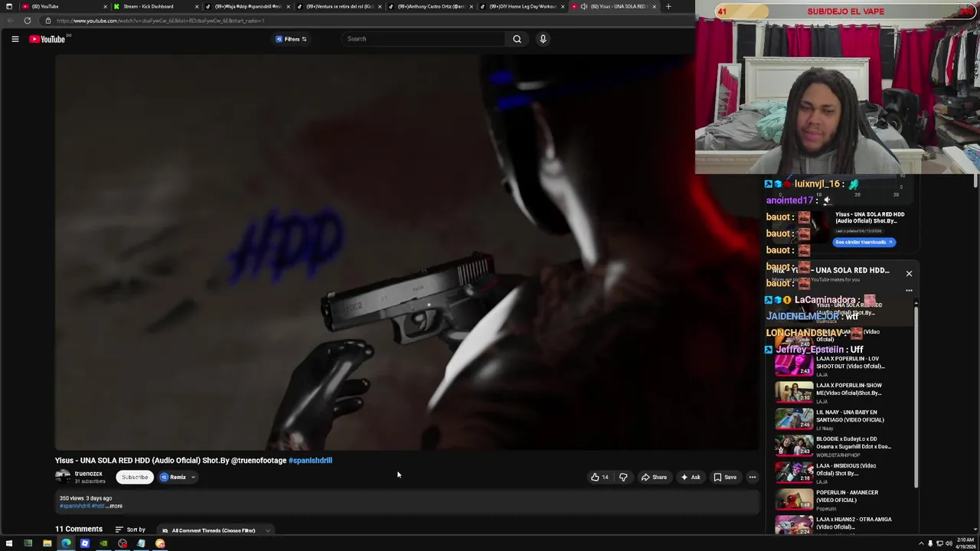
Task: Open the comments Sort by menu
Action: (x=129, y=530)
